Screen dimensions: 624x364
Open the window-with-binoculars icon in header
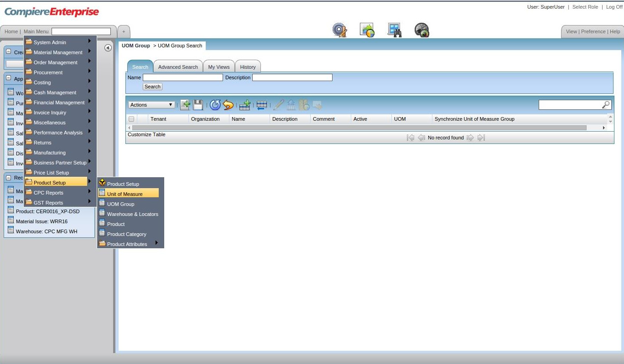coord(395,30)
